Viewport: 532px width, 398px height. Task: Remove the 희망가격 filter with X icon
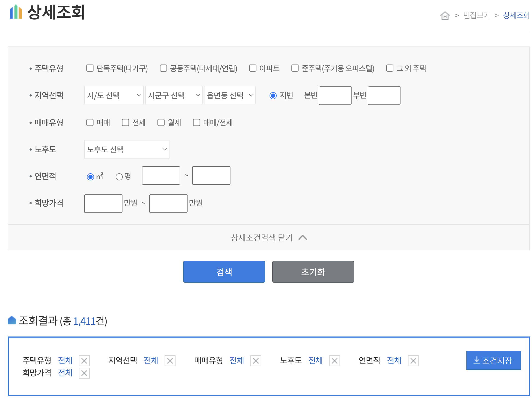point(84,373)
